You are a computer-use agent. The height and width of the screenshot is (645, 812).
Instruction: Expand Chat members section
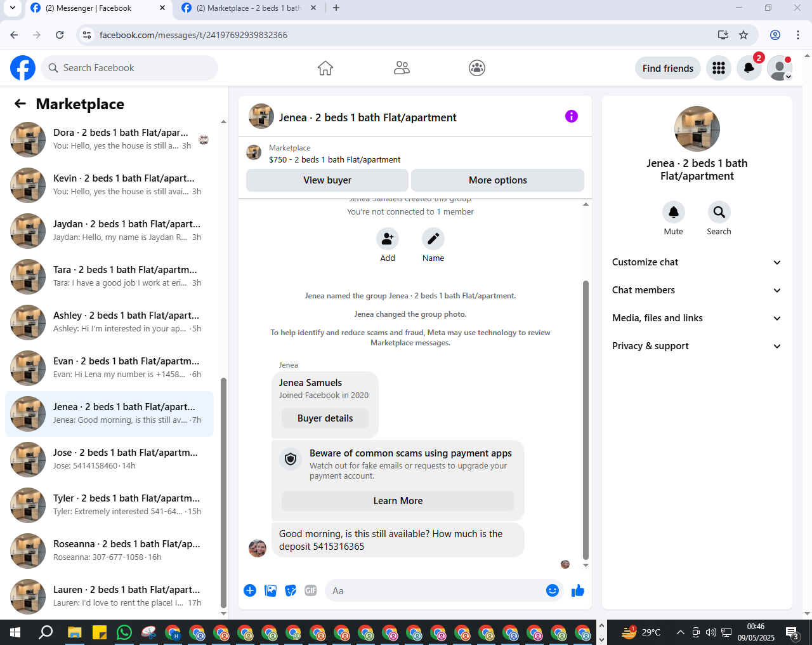coord(697,290)
